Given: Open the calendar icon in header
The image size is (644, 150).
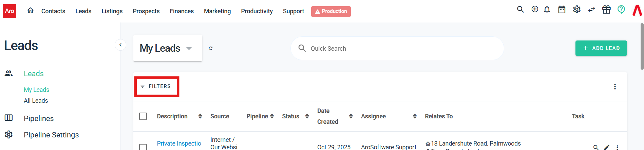Looking at the screenshot, I should (562, 10).
